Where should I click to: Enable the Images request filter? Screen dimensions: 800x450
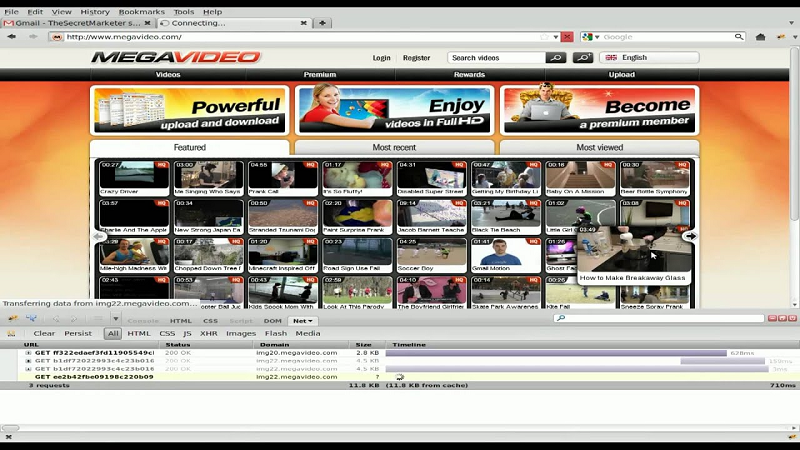[x=240, y=333]
